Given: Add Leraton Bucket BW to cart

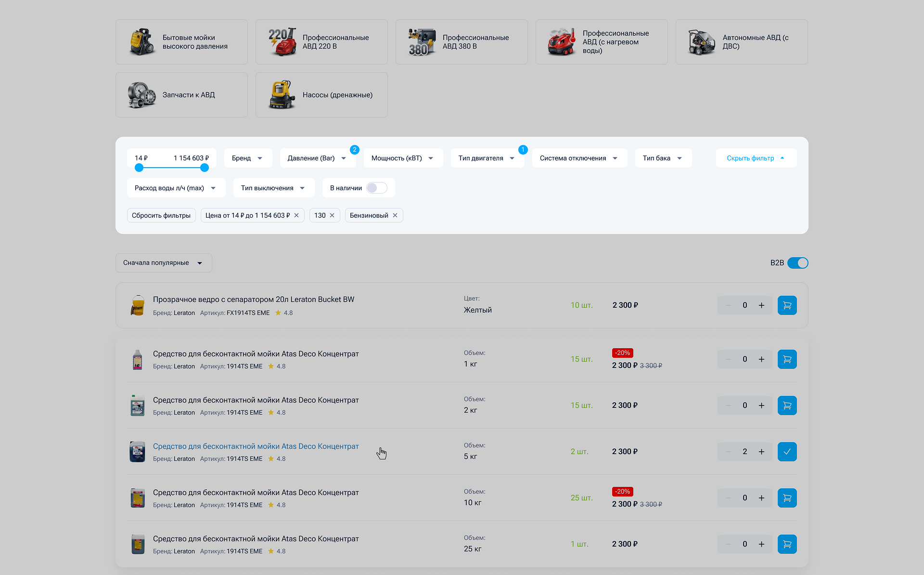Looking at the screenshot, I should pos(787,305).
